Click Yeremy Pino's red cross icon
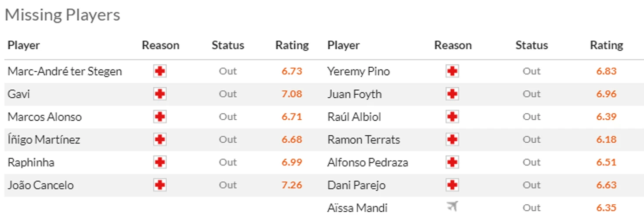Viewport: 644px width, 221px height. 452,71
